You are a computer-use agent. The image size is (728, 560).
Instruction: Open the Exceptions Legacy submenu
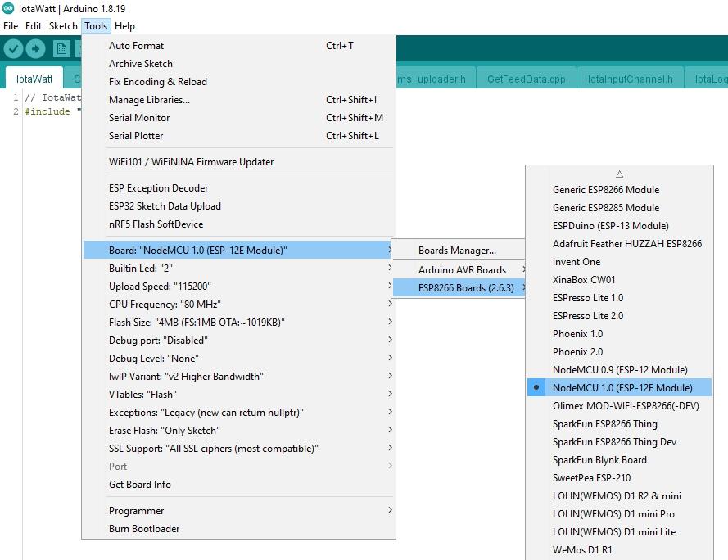tap(238, 413)
